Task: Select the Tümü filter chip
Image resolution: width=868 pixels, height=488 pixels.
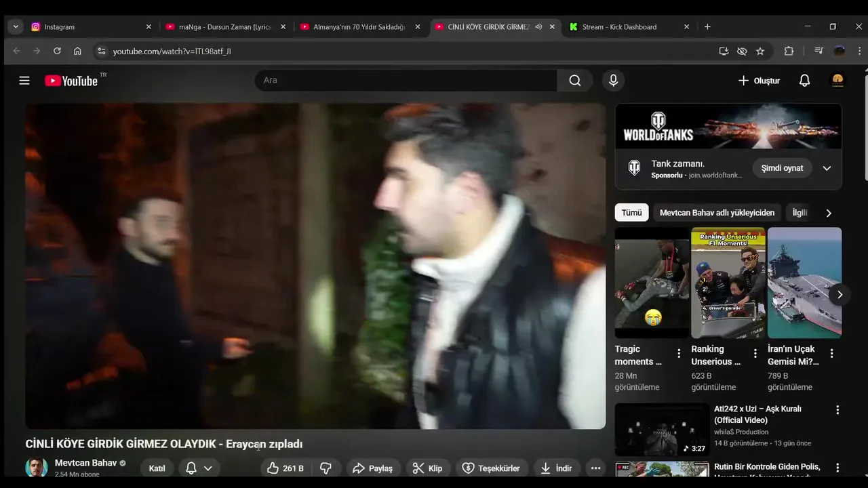Action: (x=631, y=213)
